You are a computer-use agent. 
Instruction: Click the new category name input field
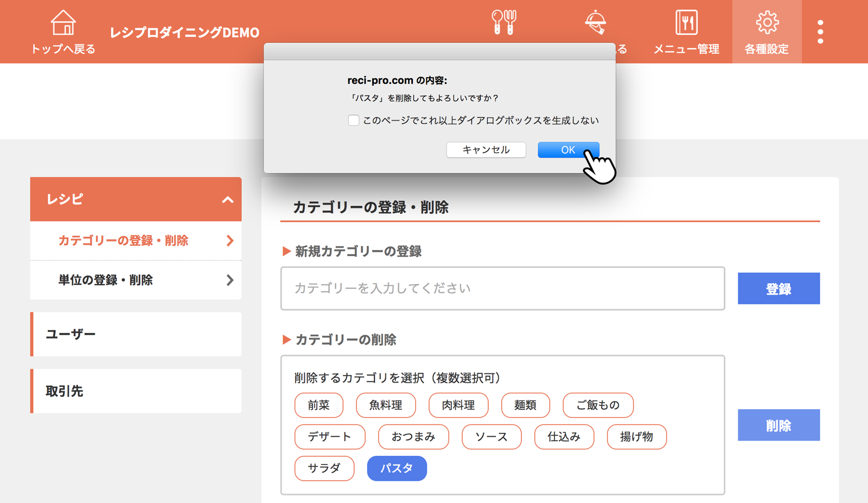[x=502, y=288]
